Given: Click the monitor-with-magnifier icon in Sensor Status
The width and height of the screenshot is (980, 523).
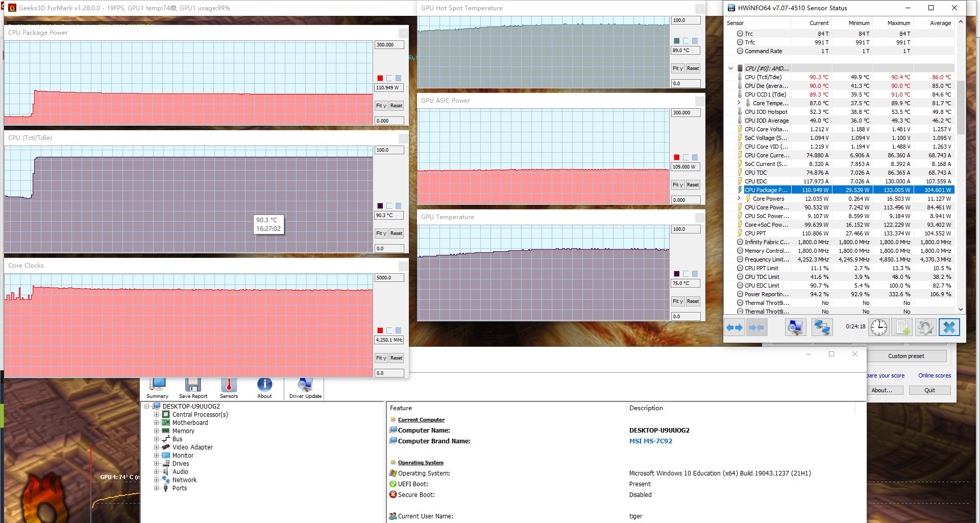Looking at the screenshot, I should (795, 327).
